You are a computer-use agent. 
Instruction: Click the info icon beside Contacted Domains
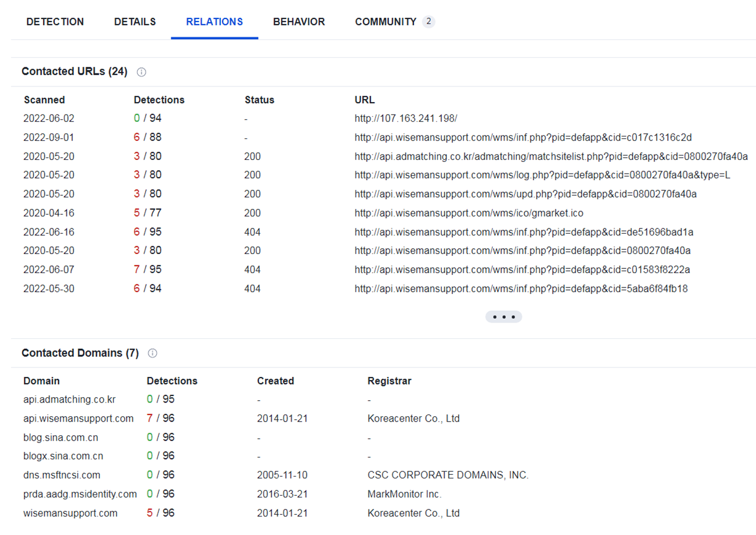[x=153, y=353]
